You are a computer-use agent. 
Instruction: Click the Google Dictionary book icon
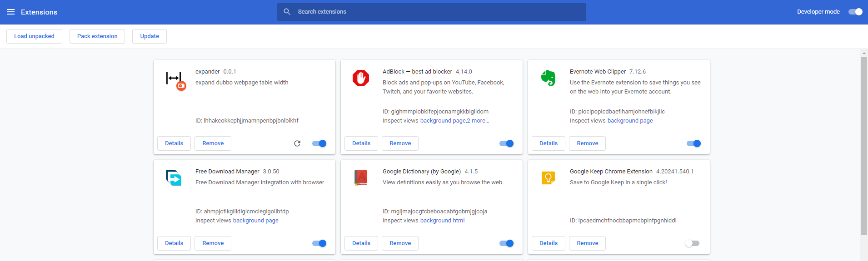click(x=361, y=177)
